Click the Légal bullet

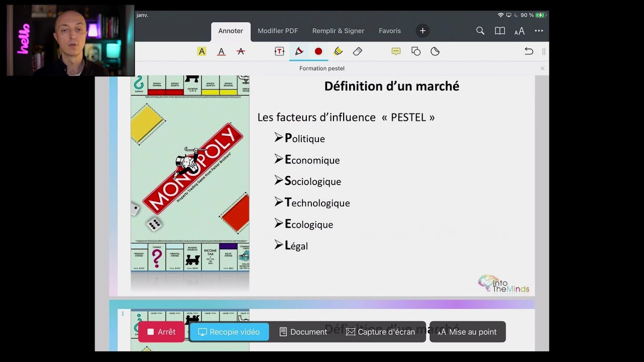(291, 245)
